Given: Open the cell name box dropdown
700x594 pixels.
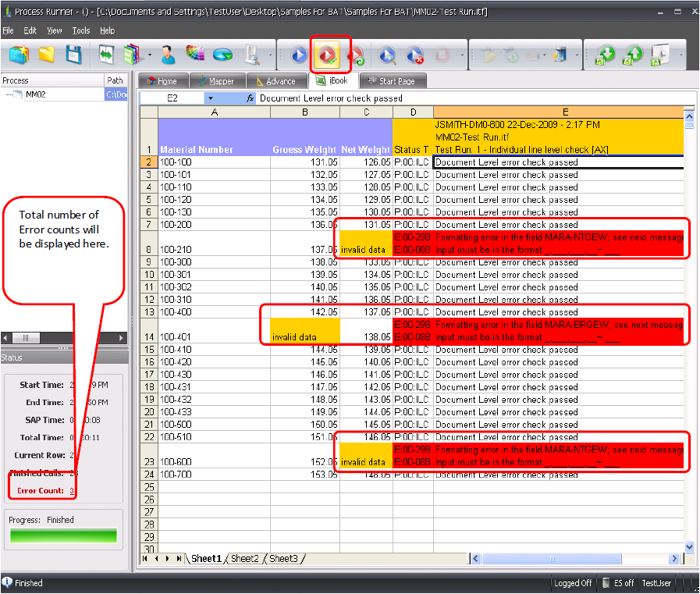Looking at the screenshot, I should (x=210, y=98).
